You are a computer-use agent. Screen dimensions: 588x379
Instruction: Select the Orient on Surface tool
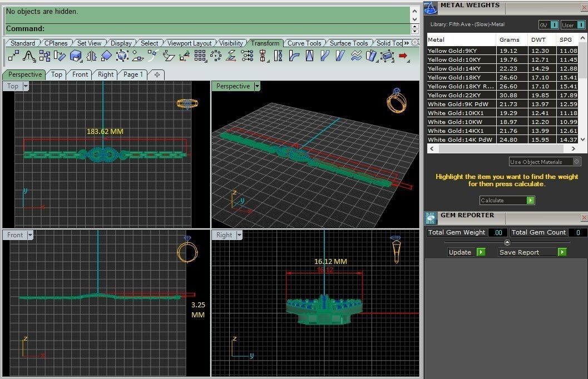click(x=137, y=56)
